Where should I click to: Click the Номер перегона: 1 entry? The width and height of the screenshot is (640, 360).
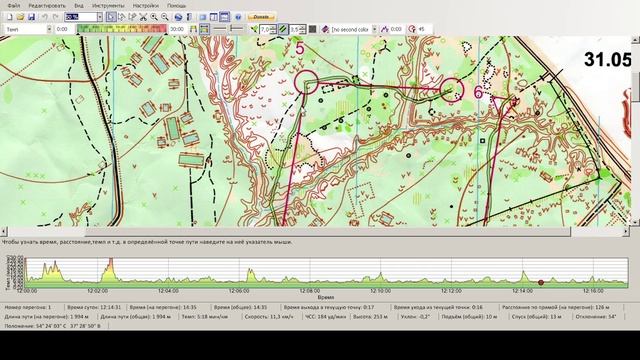pyautogui.click(x=27, y=307)
